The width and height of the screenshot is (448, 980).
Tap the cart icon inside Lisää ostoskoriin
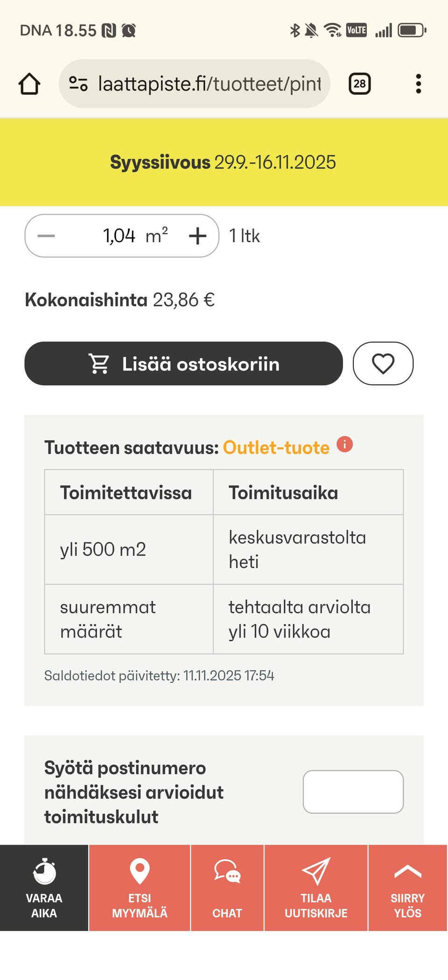(99, 364)
